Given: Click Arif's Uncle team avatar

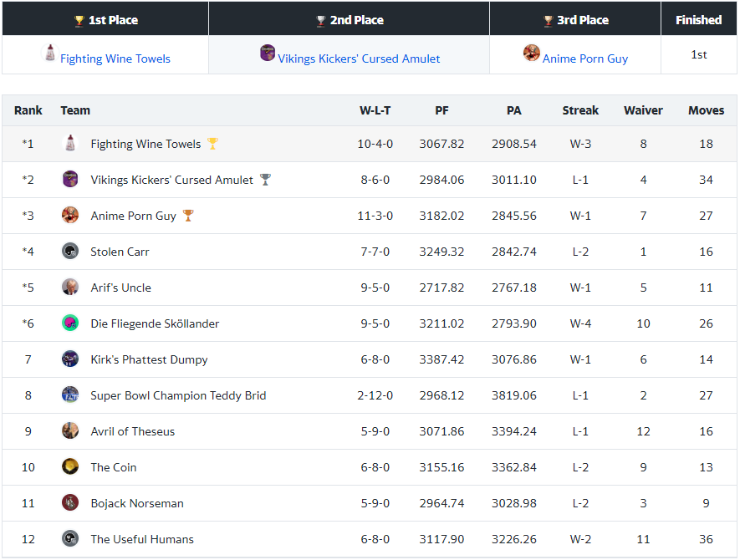Looking at the screenshot, I should tap(70, 287).
